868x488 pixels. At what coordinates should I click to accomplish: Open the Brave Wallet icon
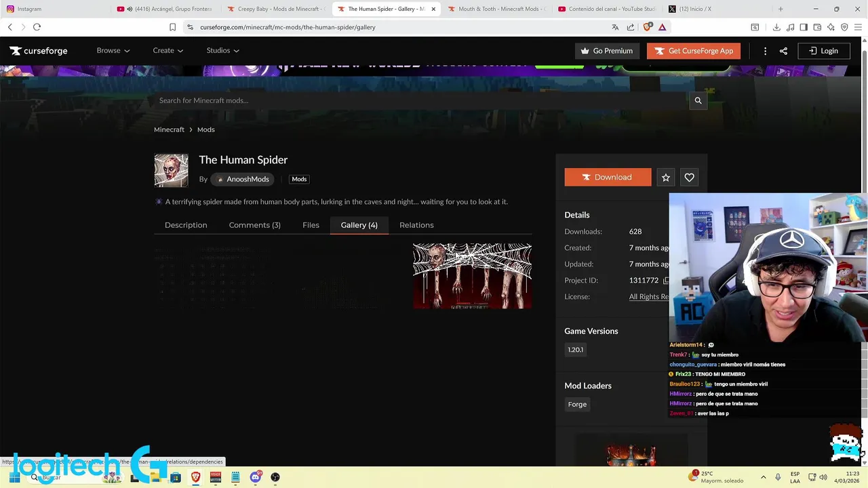817,27
